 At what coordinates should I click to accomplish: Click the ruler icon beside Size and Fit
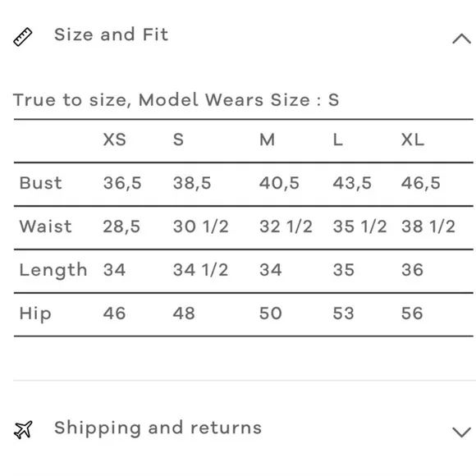[x=23, y=37]
